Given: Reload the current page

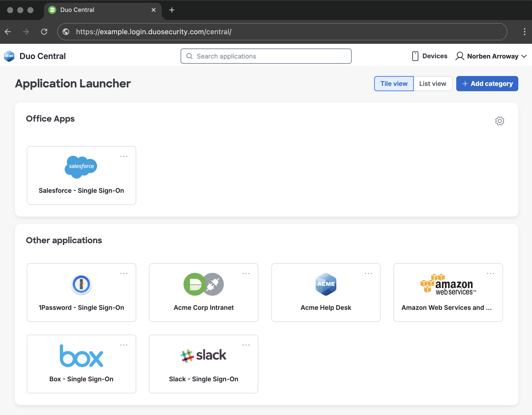Looking at the screenshot, I should 44,32.
